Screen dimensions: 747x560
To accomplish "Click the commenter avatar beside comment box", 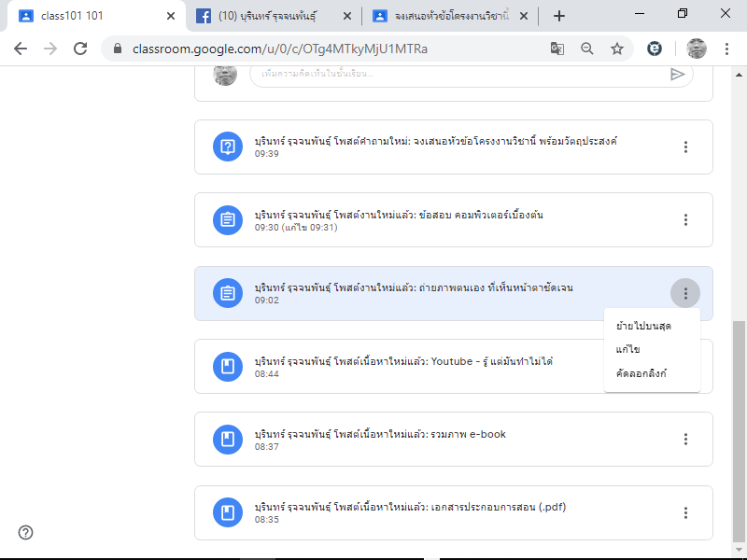I will point(225,75).
